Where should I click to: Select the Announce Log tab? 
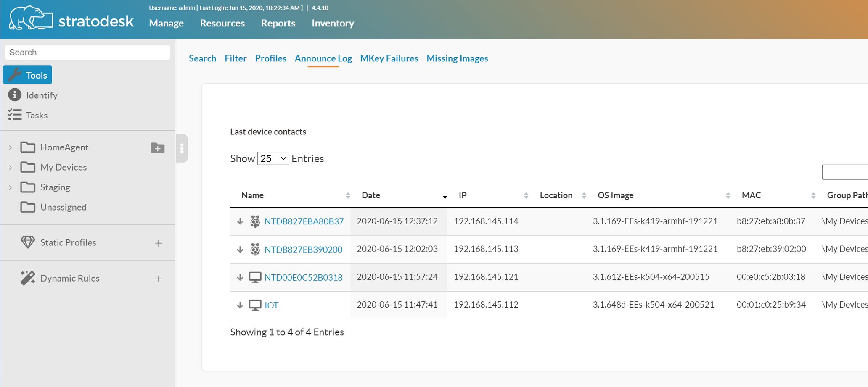323,58
